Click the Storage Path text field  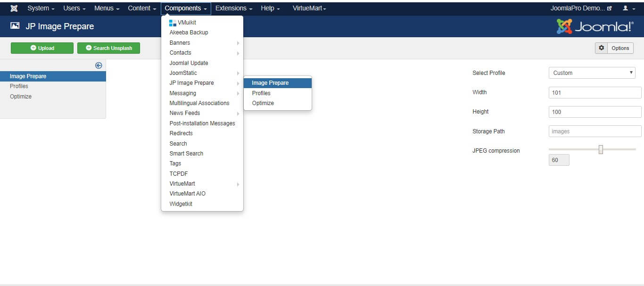[595, 131]
